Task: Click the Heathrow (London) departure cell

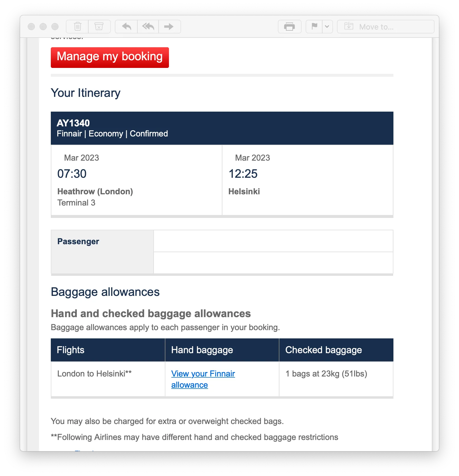Action: [x=136, y=180]
